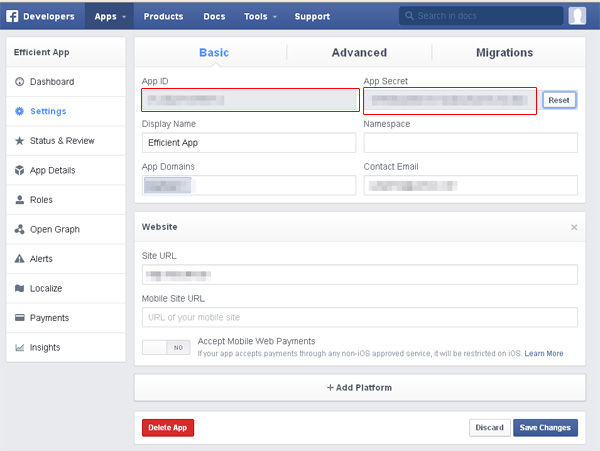Viewport: 600px width, 451px height.
Task: Click the red Delete App button
Action: 168,427
